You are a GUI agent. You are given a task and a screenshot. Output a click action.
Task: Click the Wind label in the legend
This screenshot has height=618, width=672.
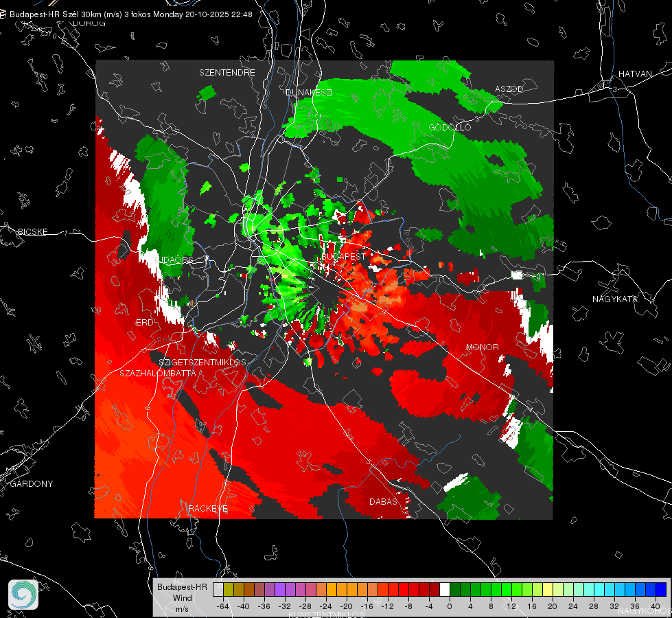pyautogui.click(x=182, y=597)
